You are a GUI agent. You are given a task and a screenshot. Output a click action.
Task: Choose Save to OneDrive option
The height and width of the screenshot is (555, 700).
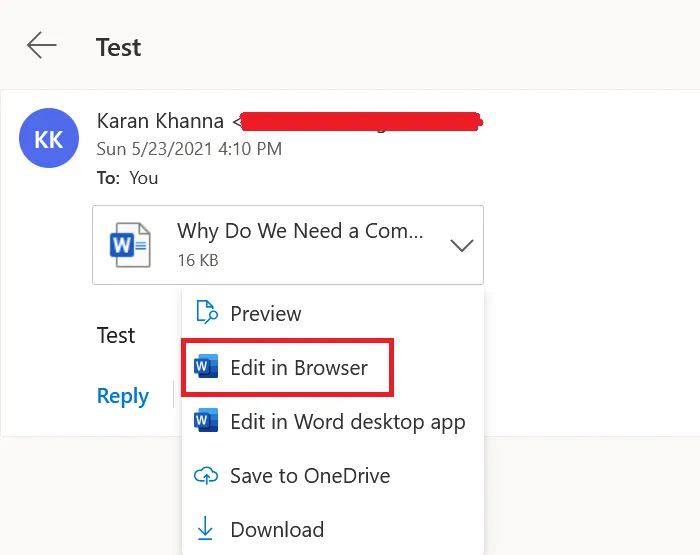(310, 476)
